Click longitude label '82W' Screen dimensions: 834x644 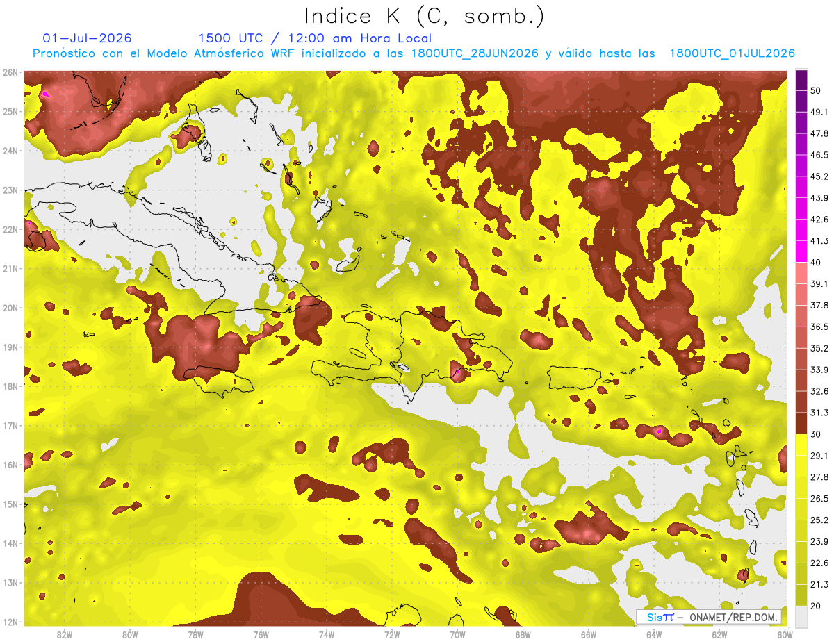[x=64, y=634]
